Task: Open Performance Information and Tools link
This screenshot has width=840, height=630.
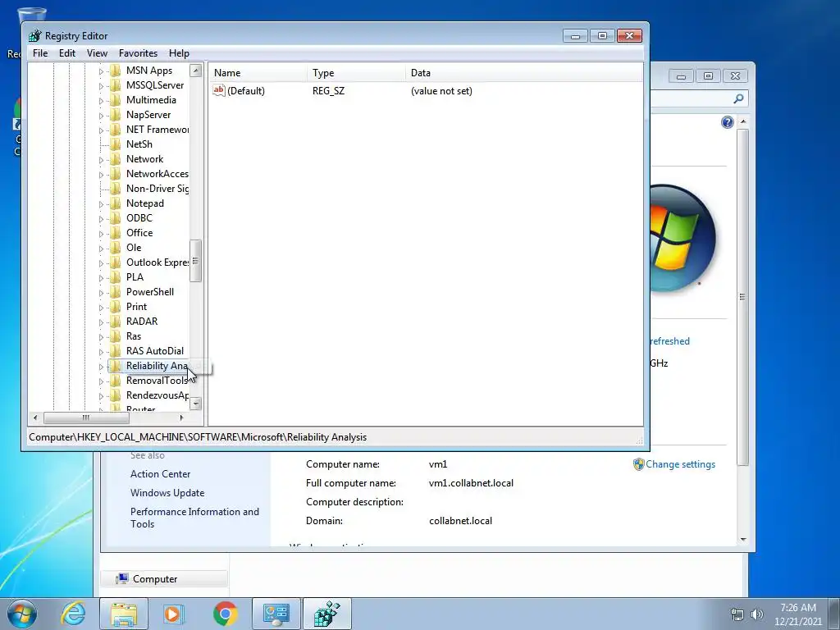Action: [194, 518]
